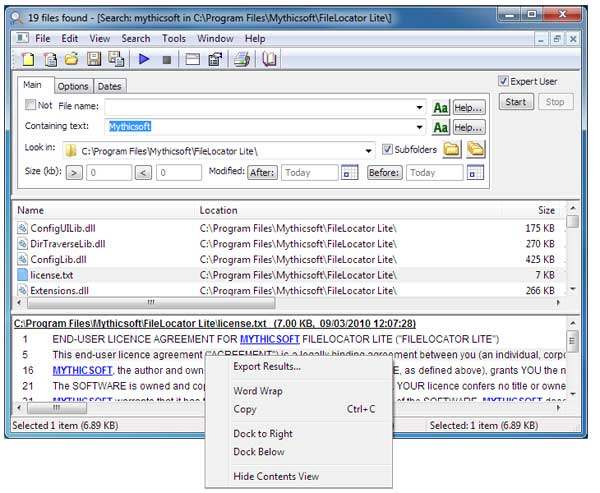The height and width of the screenshot is (493, 600).
Task: Expand the File name dropdown list
Action: point(421,106)
